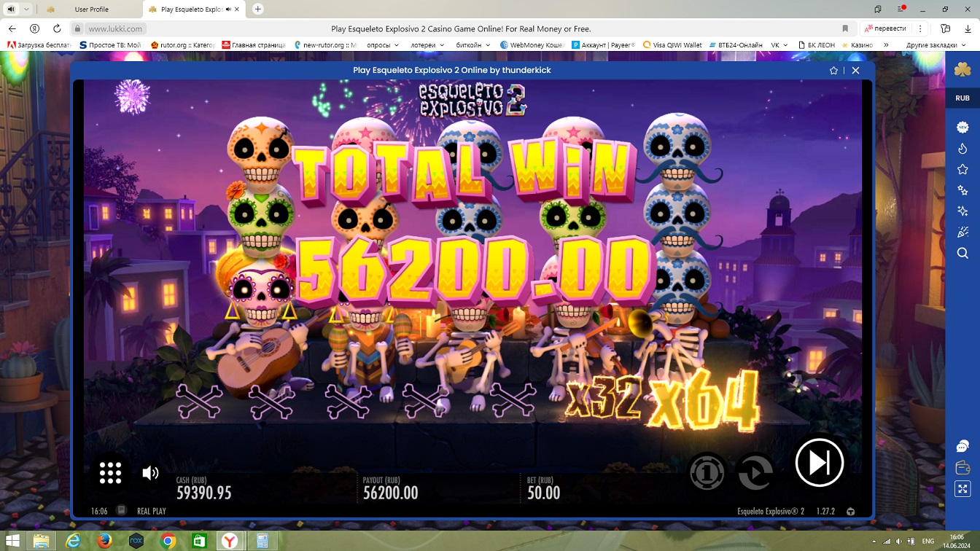980x551 pixels.
Task: Open the party popper promotions icon
Action: 962,232
